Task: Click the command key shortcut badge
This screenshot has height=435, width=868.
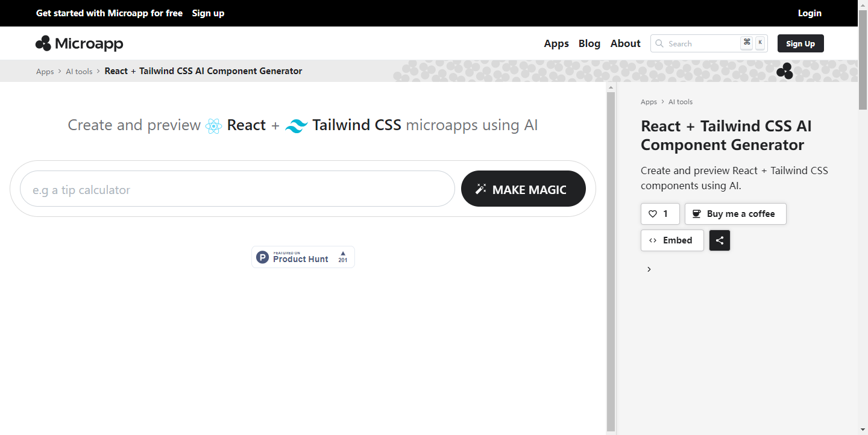Action: pos(747,43)
